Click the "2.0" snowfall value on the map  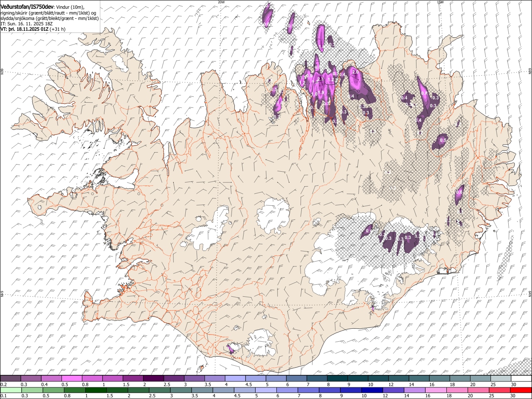pos(355,72)
